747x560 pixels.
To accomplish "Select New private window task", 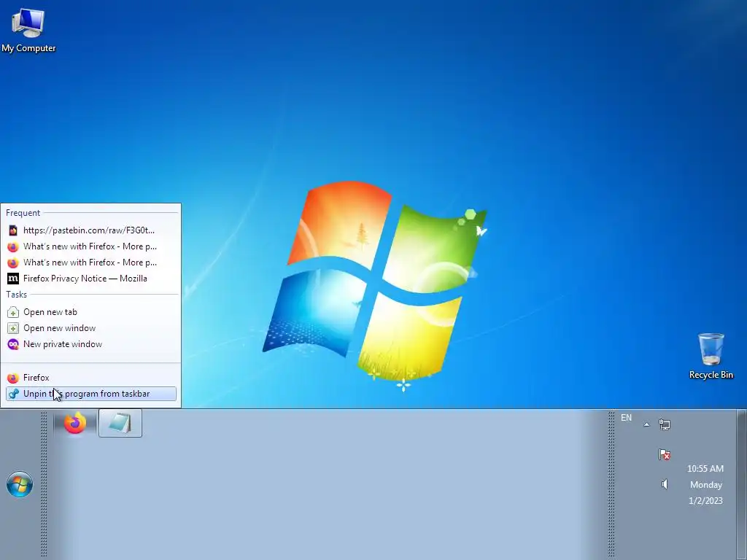I will [91, 344].
